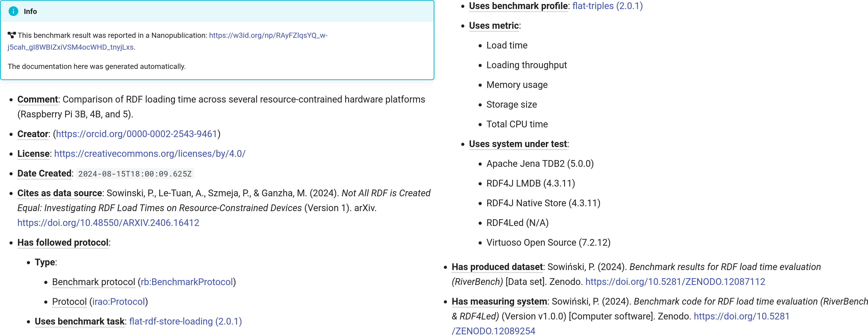Click the 'Has produced dataset' label

pyautogui.click(x=497, y=267)
